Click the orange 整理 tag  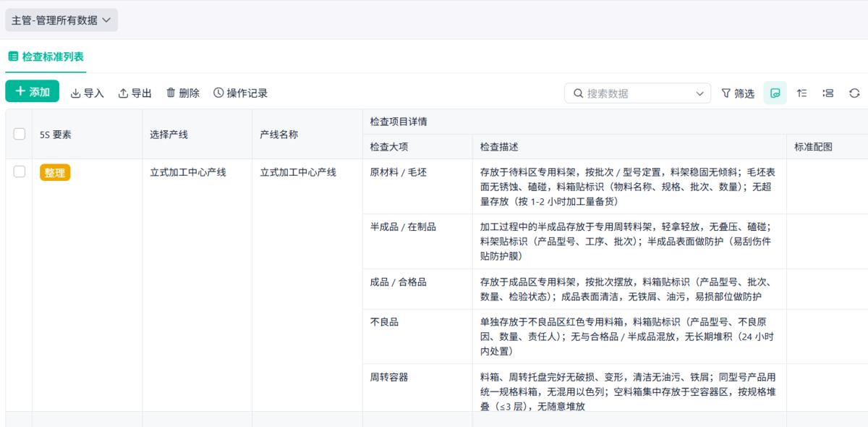pos(55,173)
